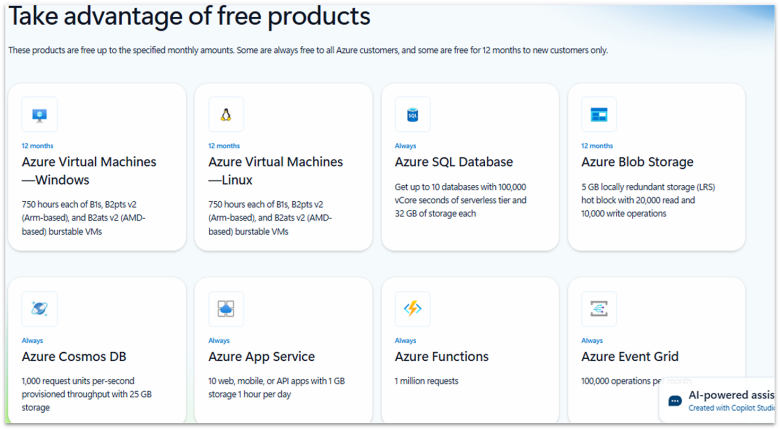Click the Azure Event Grid icon

599,309
